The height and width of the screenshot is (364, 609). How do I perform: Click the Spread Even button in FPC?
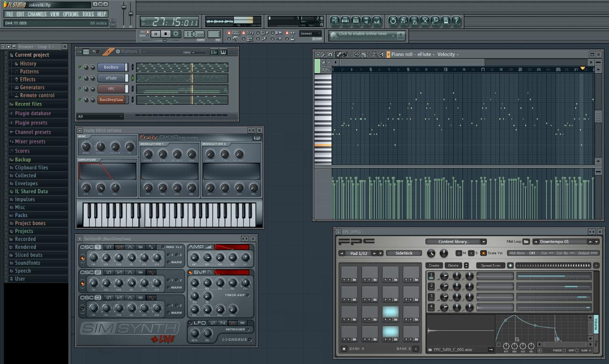pyautogui.click(x=491, y=265)
